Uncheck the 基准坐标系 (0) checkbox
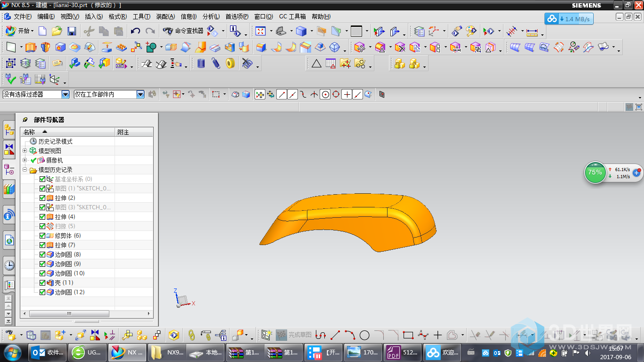This screenshot has height=362, width=644. [x=42, y=179]
